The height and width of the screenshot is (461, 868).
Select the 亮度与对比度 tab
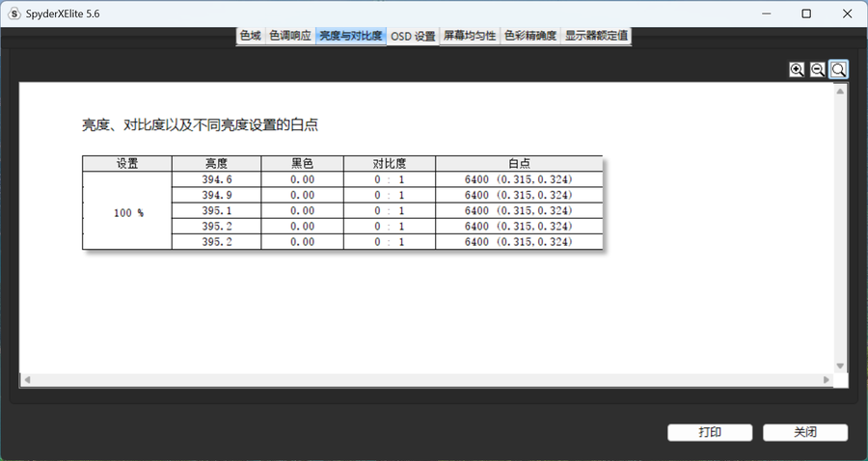(x=351, y=36)
